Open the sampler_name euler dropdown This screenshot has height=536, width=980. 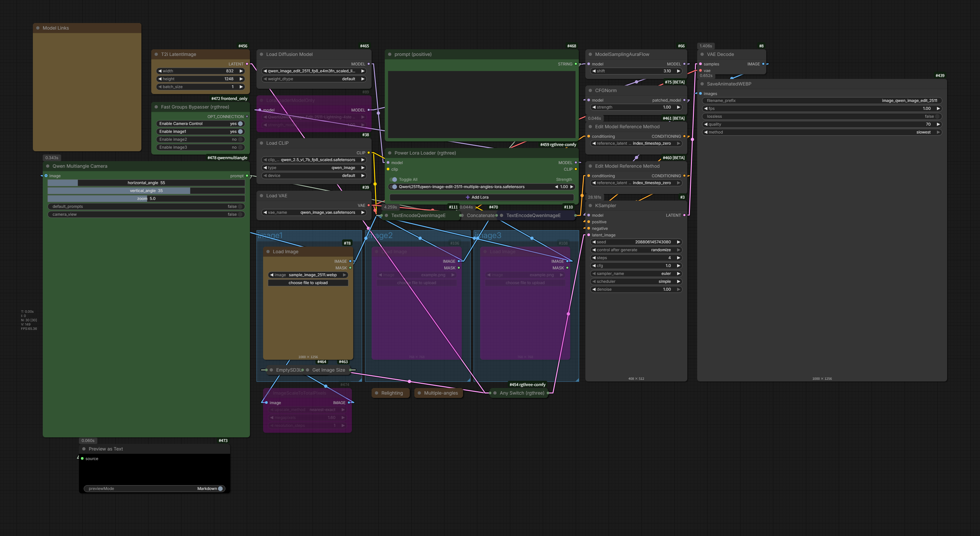(x=636, y=274)
